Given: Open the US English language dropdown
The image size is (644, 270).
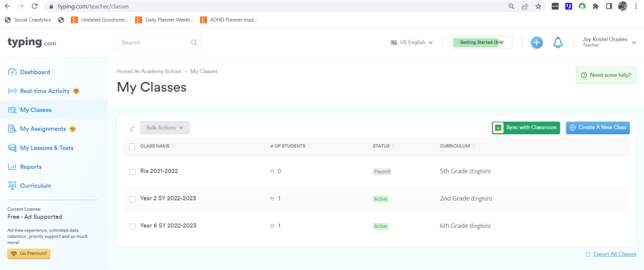Looking at the screenshot, I should (412, 43).
